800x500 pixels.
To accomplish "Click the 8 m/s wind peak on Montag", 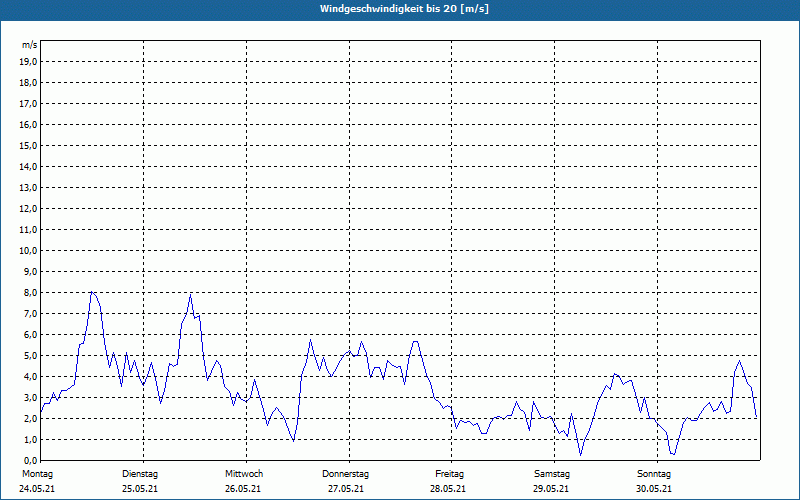I will tap(92, 292).
